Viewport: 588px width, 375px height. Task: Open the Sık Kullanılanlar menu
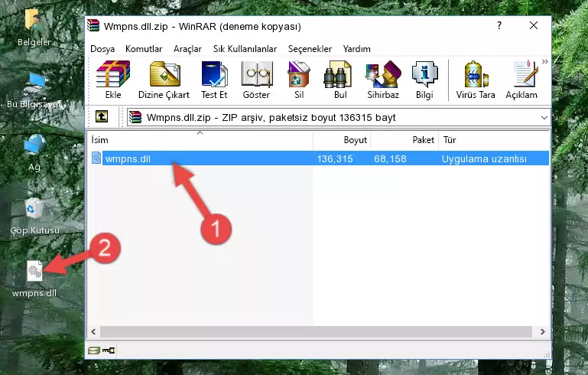point(245,49)
